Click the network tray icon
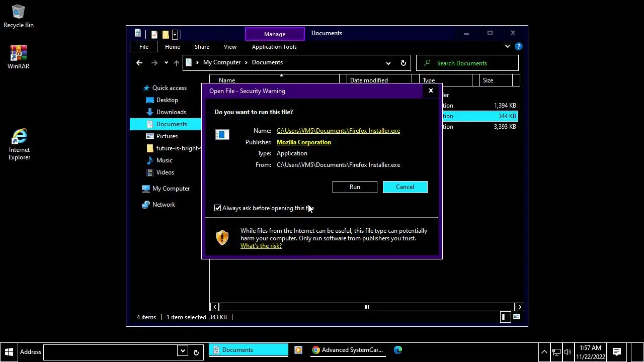This screenshot has height=362, width=644. point(556,352)
